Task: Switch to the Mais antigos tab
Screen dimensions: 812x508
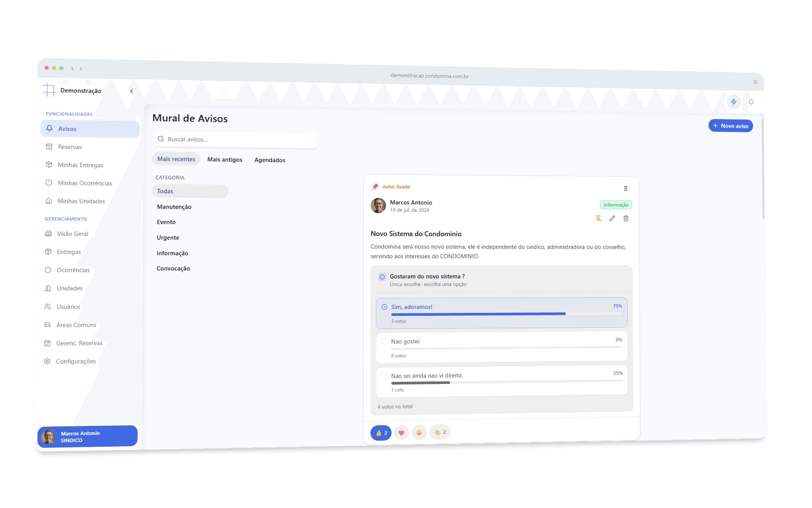Action: click(225, 160)
